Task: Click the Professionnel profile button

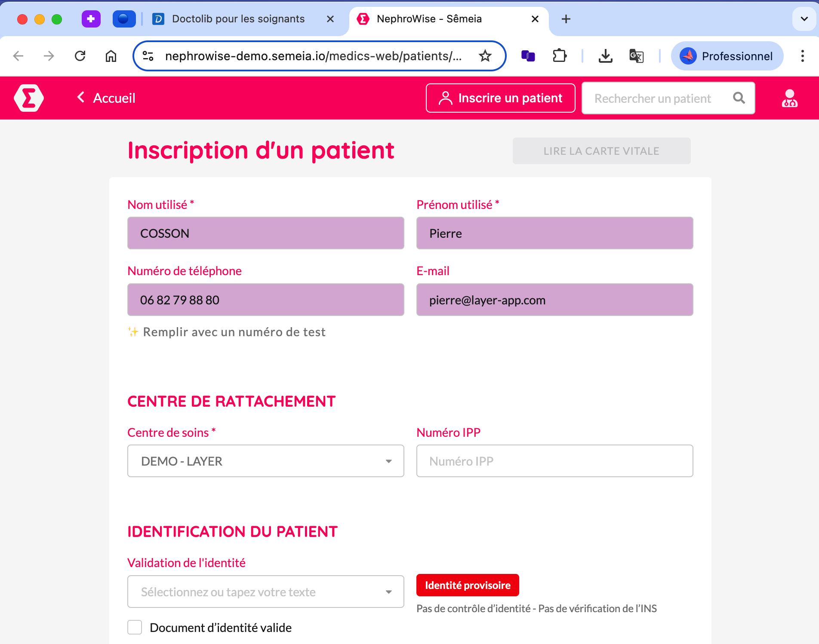Action: tap(727, 56)
